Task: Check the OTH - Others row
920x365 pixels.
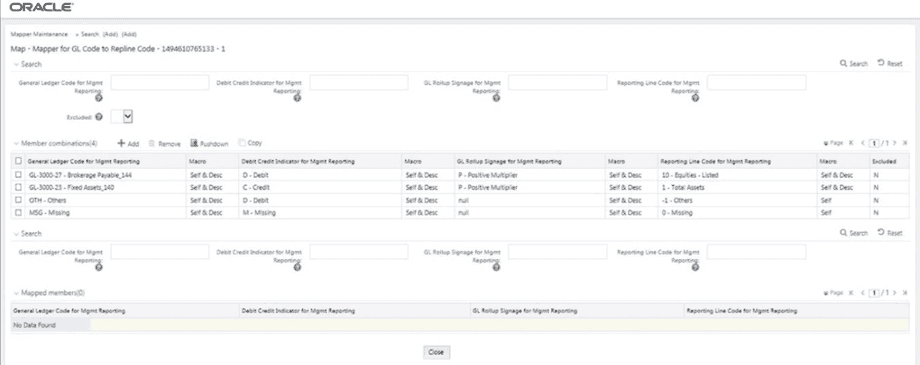Action: tap(19, 200)
